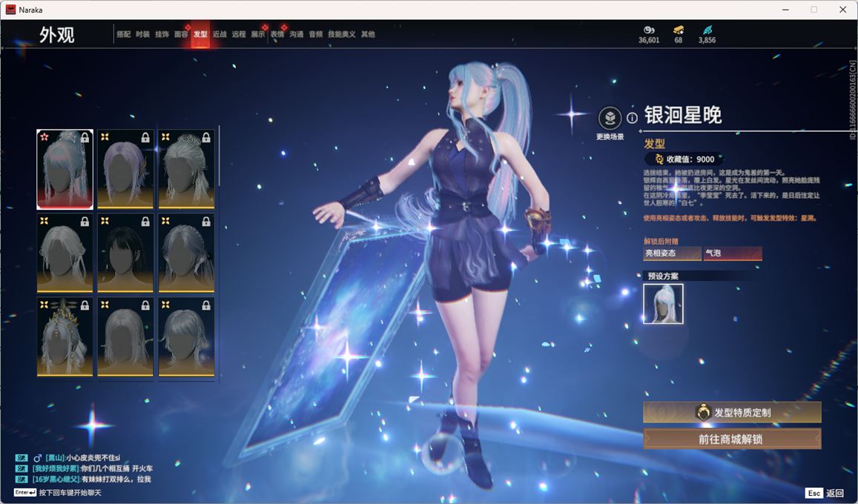
Task: Switch to the 音频 tab
Action: (316, 34)
